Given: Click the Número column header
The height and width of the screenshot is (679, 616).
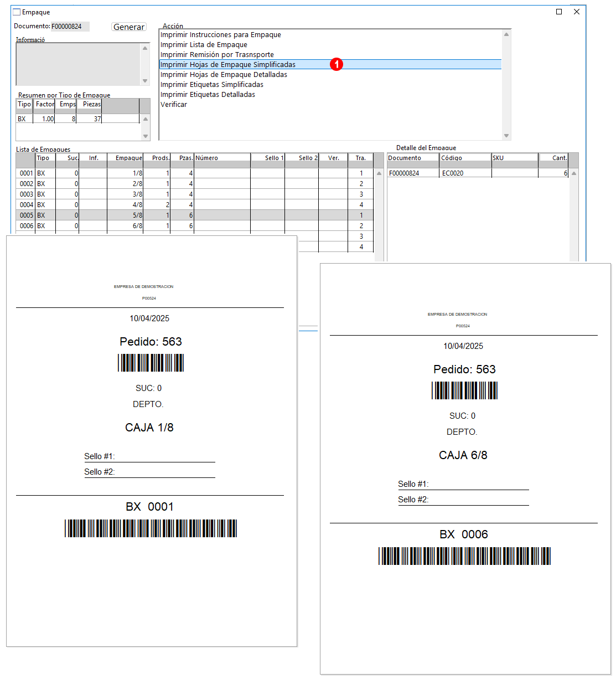Looking at the screenshot, I should [x=222, y=158].
